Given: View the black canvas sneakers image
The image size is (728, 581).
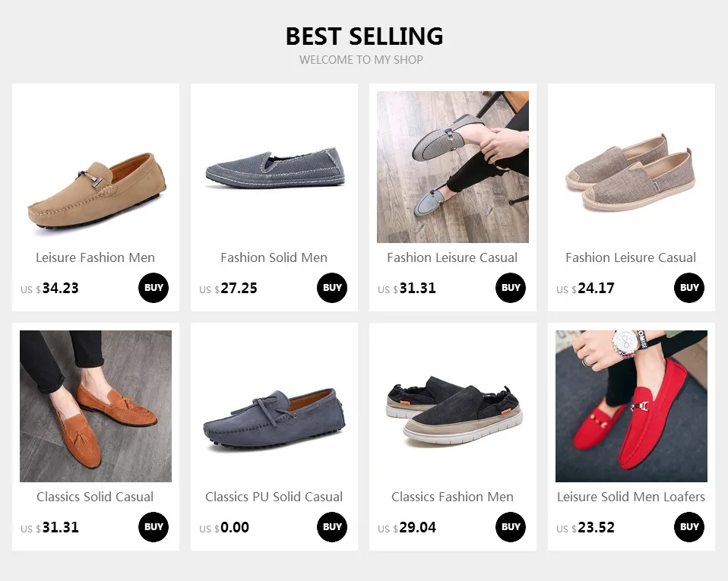Looking at the screenshot, I should [x=453, y=406].
